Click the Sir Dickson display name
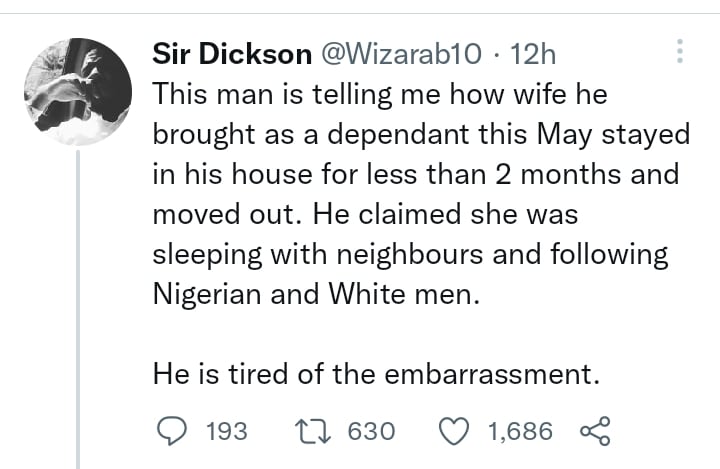The image size is (720, 469). 232,54
